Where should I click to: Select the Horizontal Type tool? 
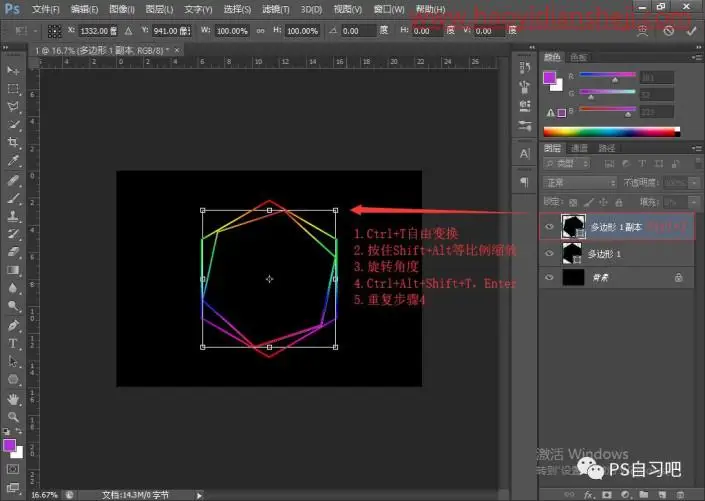[x=13, y=343]
